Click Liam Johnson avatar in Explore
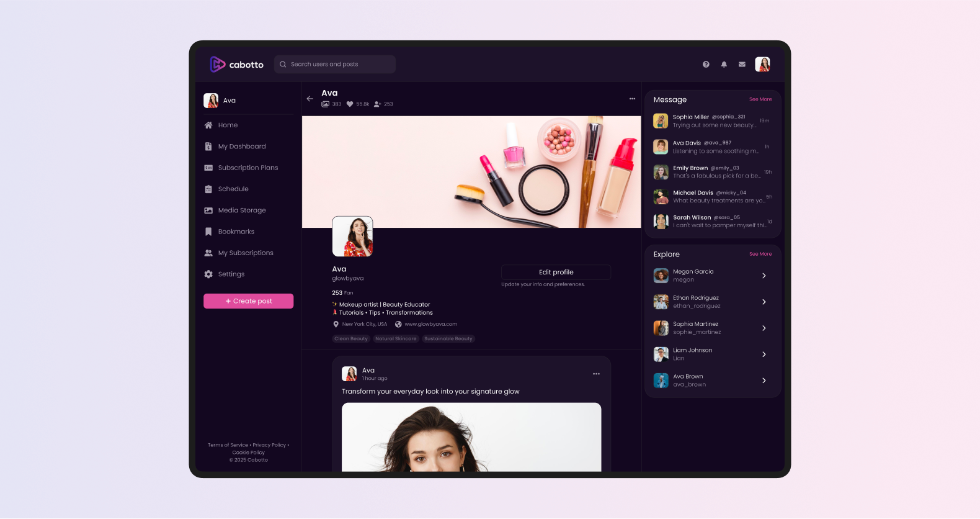980x519 pixels. click(661, 354)
